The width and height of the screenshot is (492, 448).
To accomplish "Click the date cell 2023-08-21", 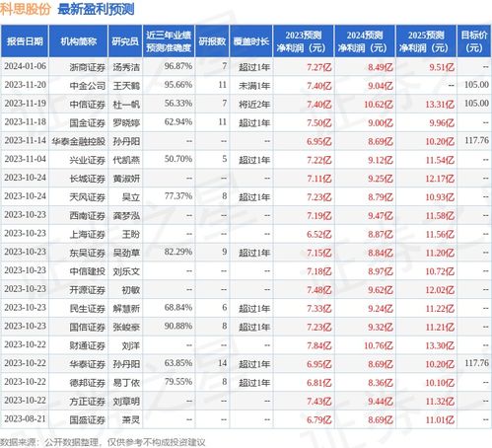I will pos(25,419).
